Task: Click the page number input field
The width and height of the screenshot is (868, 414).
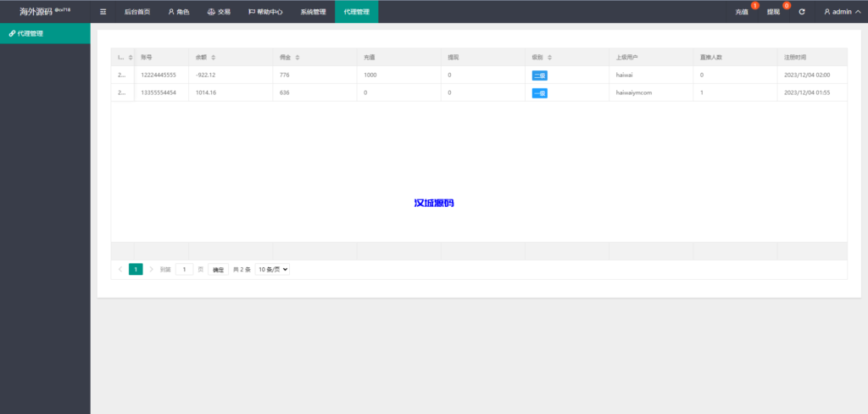Action: 184,269
